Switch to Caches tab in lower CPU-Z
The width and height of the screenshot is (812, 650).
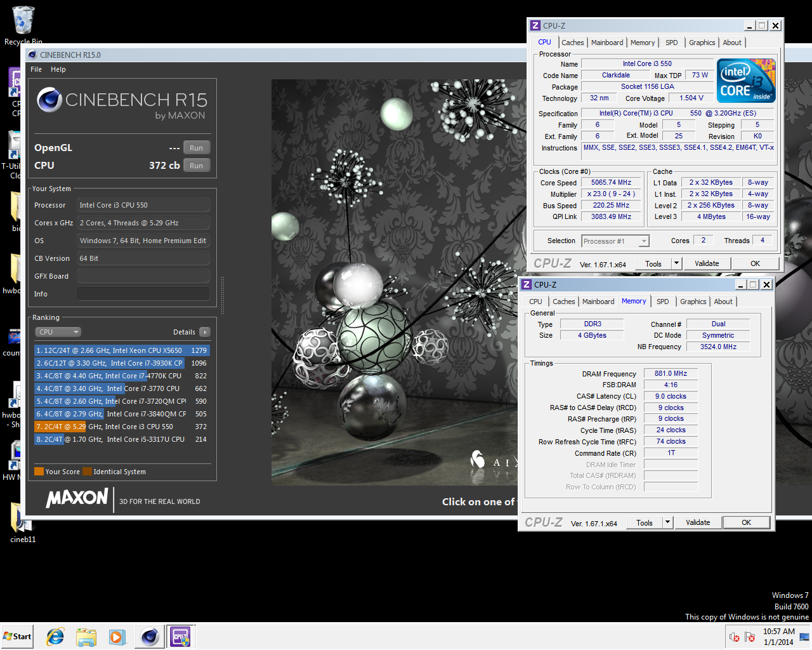pyautogui.click(x=563, y=302)
